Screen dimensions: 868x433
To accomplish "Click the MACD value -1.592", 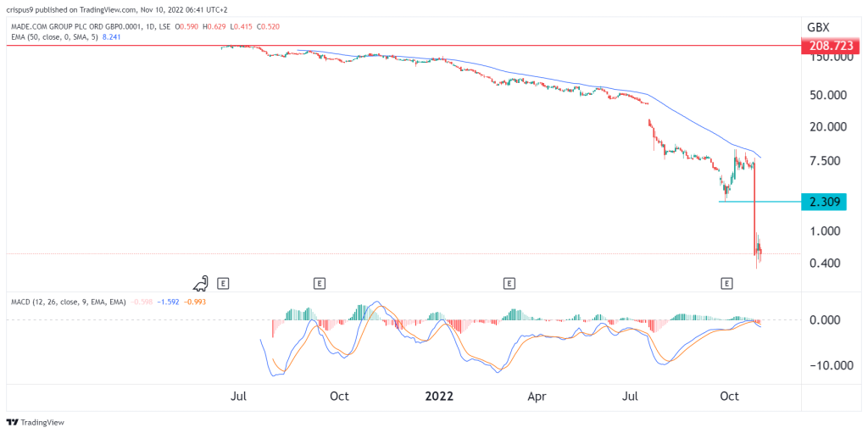I will [x=167, y=302].
